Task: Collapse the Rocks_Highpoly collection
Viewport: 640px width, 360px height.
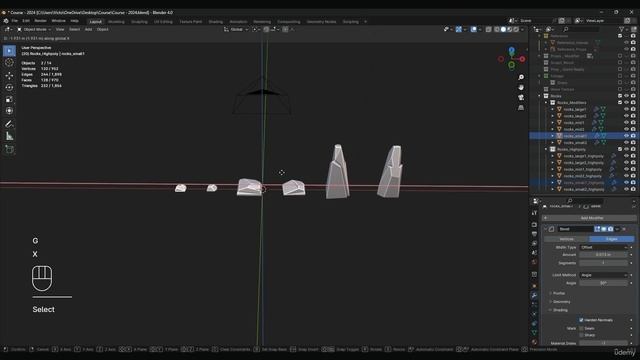Action: pyautogui.click(x=546, y=149)
